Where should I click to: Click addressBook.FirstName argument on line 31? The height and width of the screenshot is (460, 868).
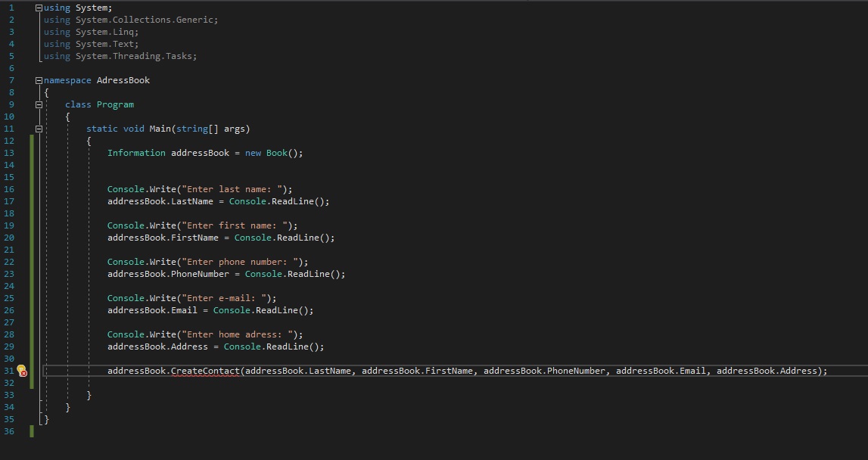click(418, 371)
